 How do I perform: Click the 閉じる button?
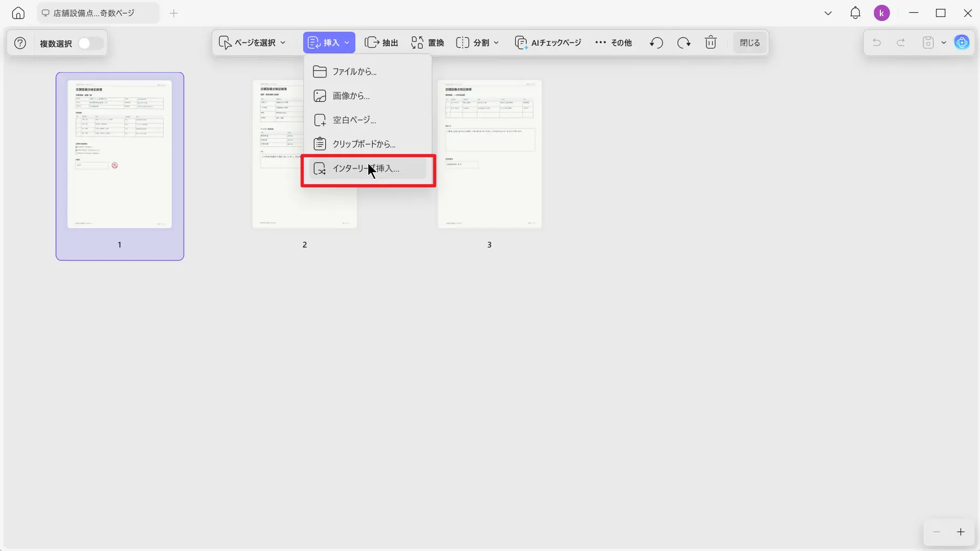tap(750, 43)
